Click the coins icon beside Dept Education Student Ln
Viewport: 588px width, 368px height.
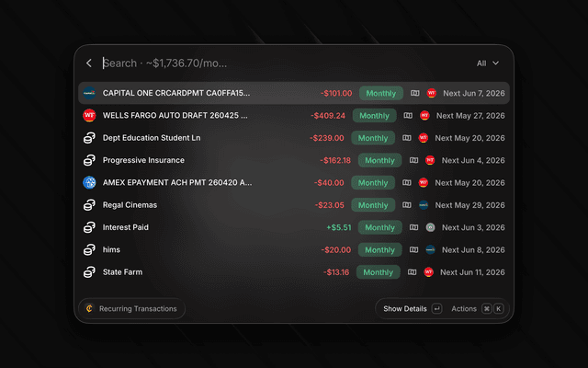[x=89, y=138]
